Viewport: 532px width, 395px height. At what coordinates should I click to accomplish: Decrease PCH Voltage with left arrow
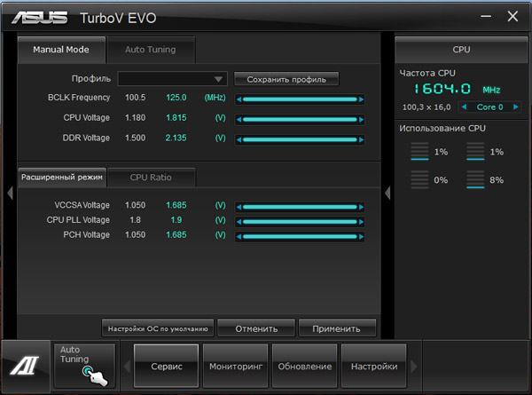click(239, 237)
